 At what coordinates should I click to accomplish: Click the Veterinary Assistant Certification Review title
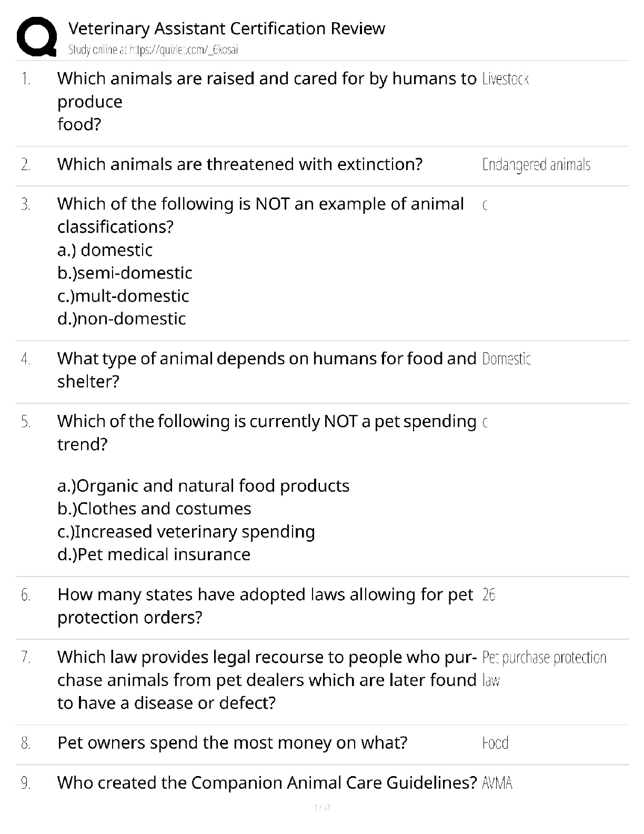pos(227,28)
